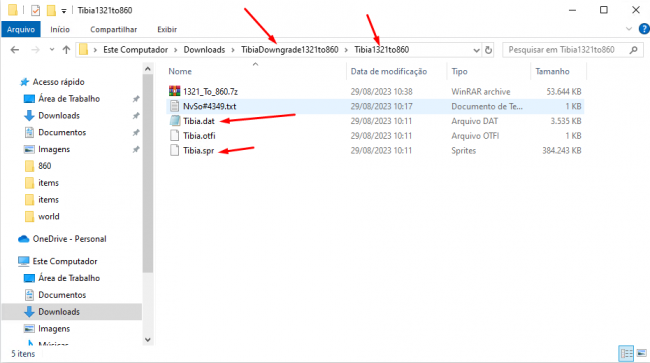This screenshot has width=650, height=363.
Task: Click navigation pane scroll down arrow
Action: [x=148, y=340]
